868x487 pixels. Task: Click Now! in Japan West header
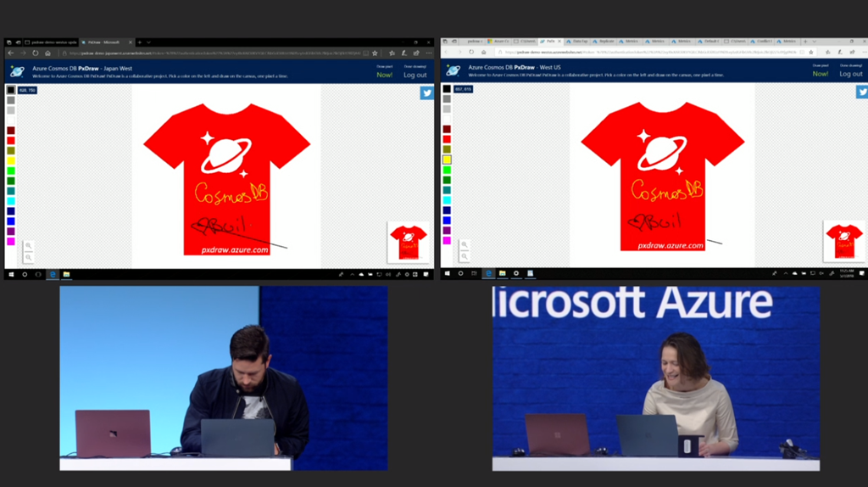click(x=384, y=75)
